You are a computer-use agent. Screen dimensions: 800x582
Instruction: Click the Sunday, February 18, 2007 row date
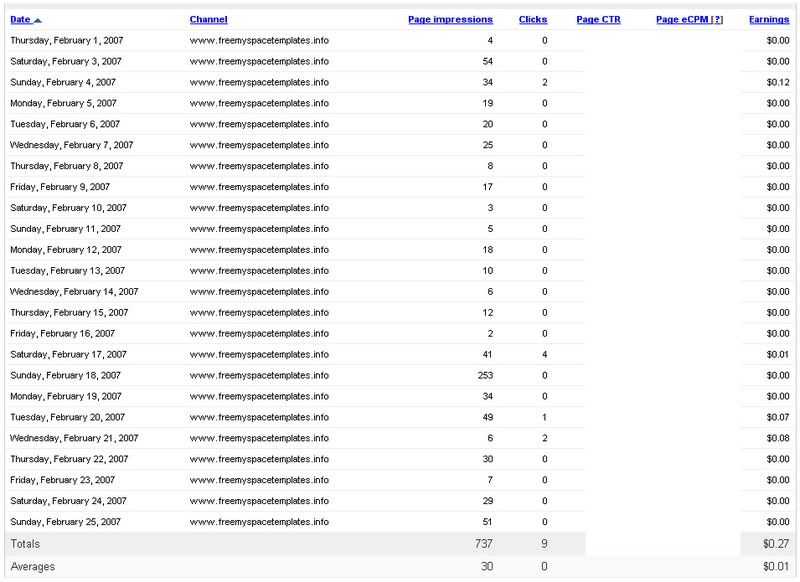point(65,376)
